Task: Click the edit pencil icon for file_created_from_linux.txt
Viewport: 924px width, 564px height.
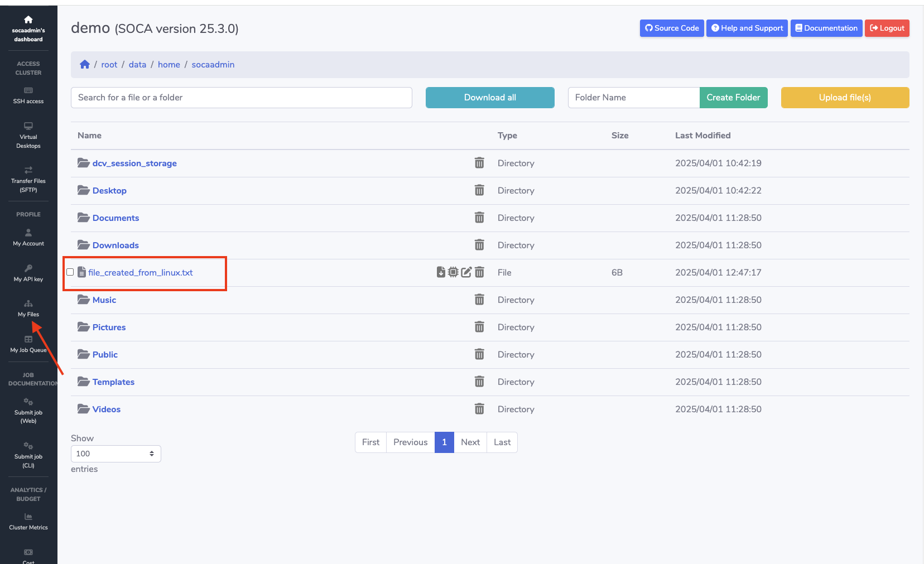Action: tap(466, 272)
